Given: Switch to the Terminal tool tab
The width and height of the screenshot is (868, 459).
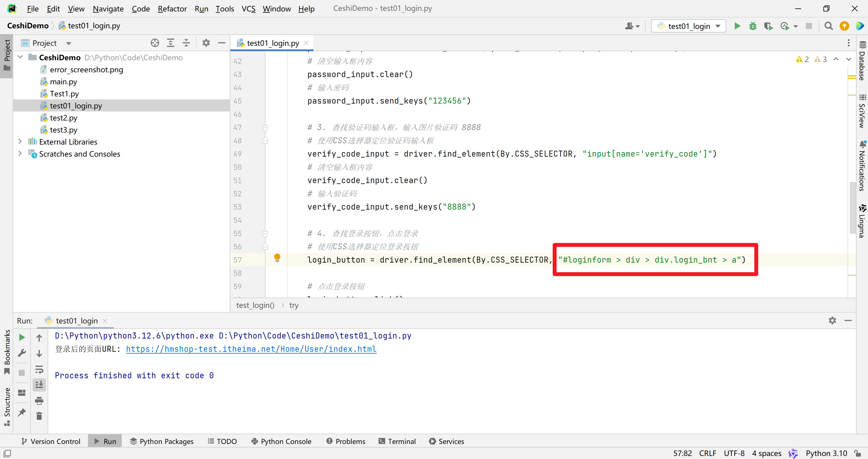Looking at the screenshot, I should 397,441.
